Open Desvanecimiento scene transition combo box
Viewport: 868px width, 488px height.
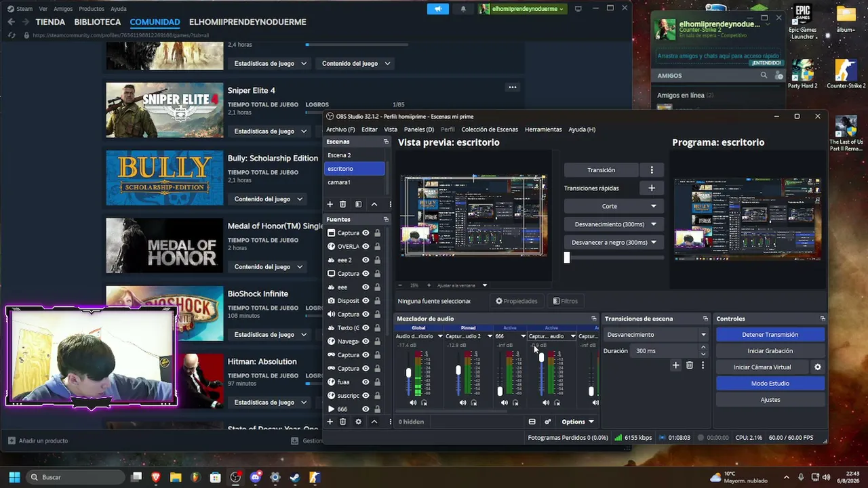[x=655, y=335]
